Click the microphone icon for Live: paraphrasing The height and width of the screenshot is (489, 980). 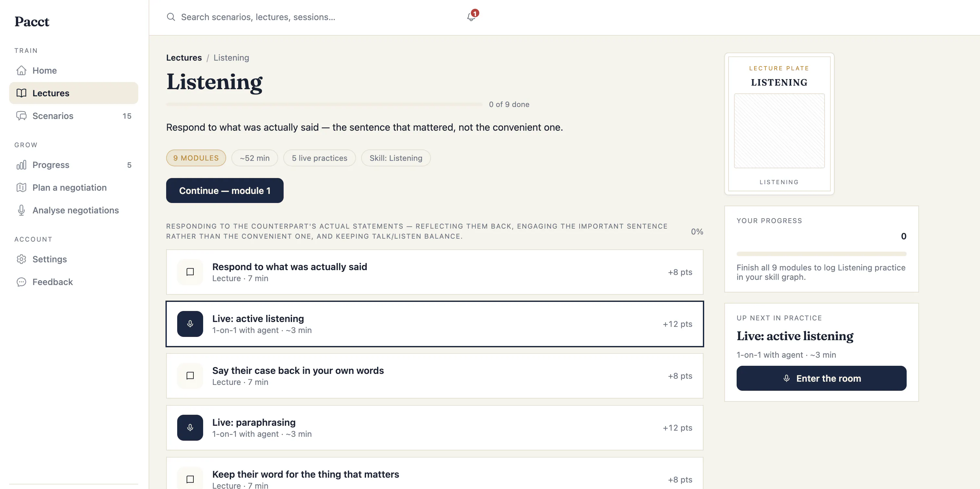(190, 428)
